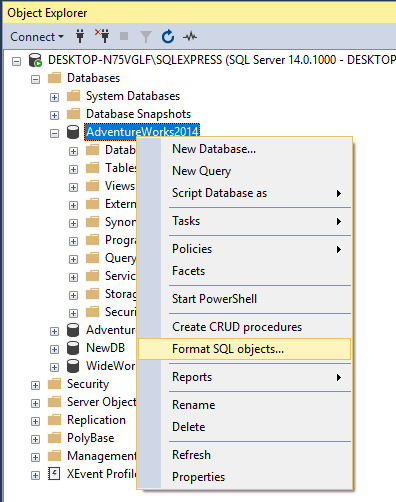Select the PolyBase tree item

coord(91,438)
